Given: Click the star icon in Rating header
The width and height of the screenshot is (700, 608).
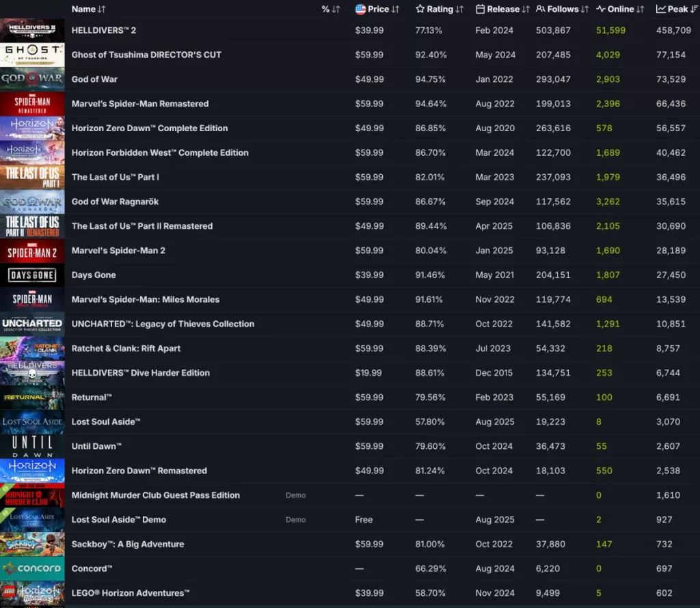Looking at the screenshot, I should pos(420,10).
